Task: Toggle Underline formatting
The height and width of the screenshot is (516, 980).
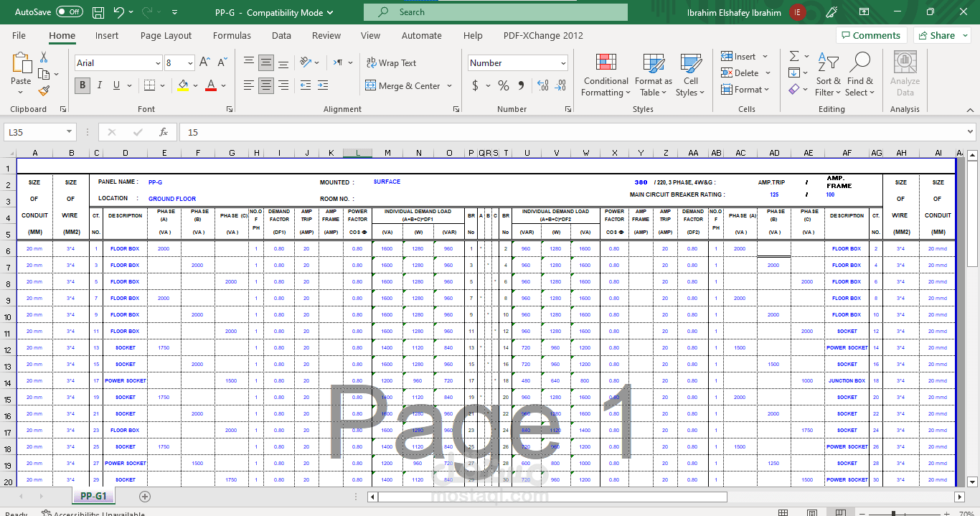Action: (116, 85)
